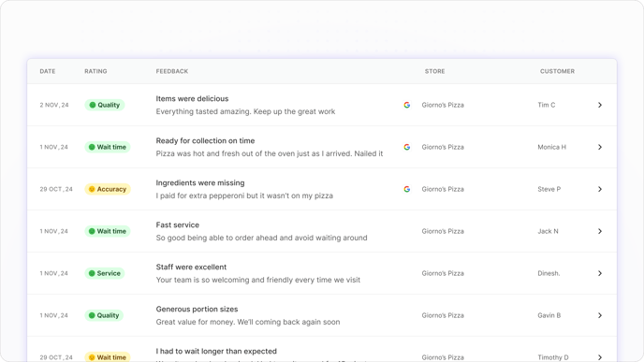Image resolution: width=644 pixels, height=362 pixels.
Task: Select 'I had to wait longer than expected' title
Action: point(216,352)
